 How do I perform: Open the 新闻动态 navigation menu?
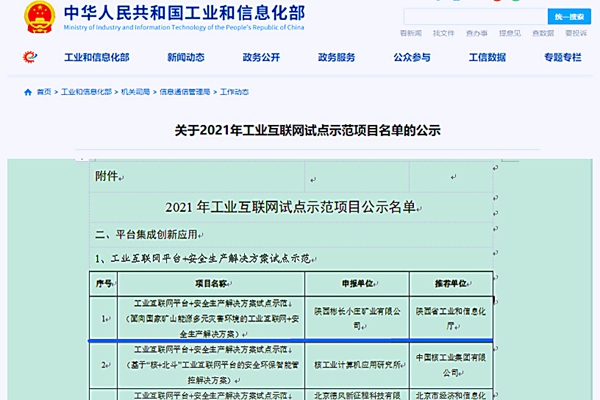[186, 57]
